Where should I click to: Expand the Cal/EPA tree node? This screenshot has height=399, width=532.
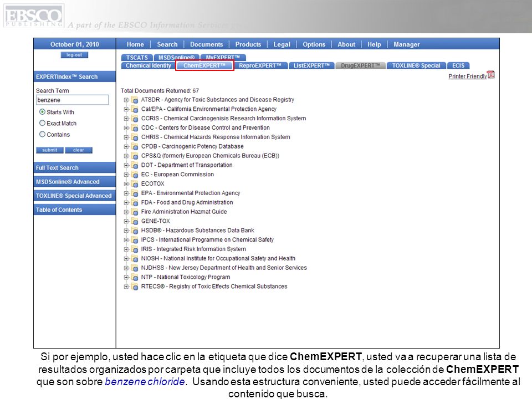[x=126, y=109]
